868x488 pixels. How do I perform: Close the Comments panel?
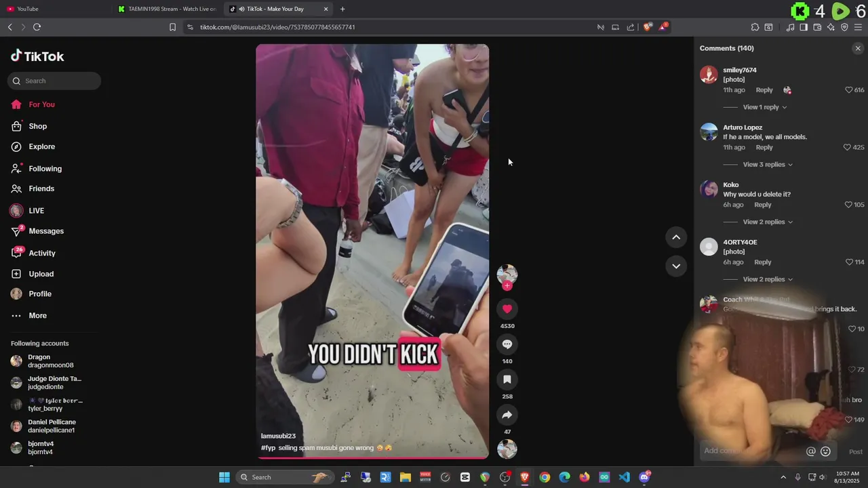[858, 48]
